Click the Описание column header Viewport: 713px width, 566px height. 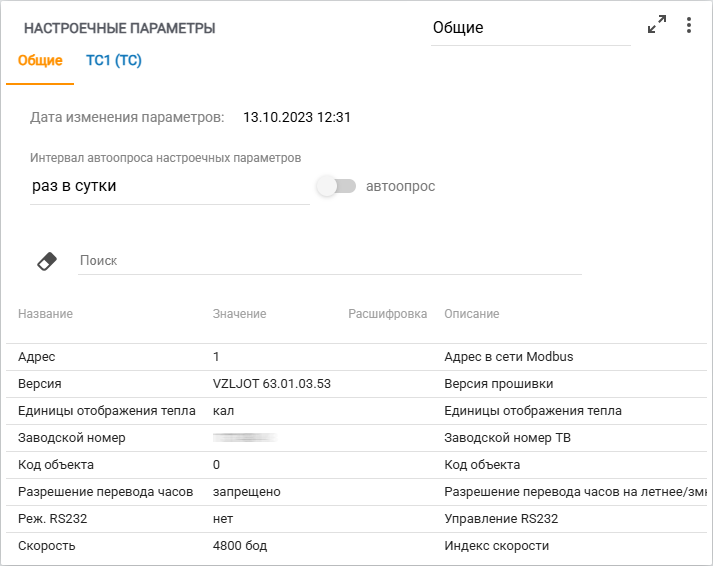tap(471, 314)
